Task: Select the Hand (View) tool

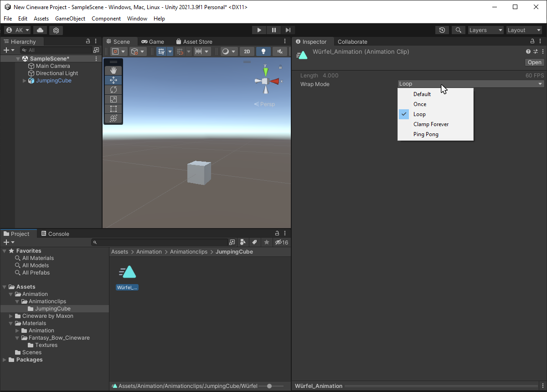Action: tap(114, 70)
